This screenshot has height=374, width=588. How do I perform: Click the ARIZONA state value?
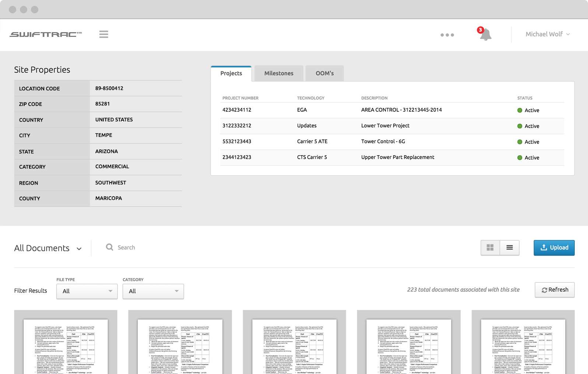point(106,152)
